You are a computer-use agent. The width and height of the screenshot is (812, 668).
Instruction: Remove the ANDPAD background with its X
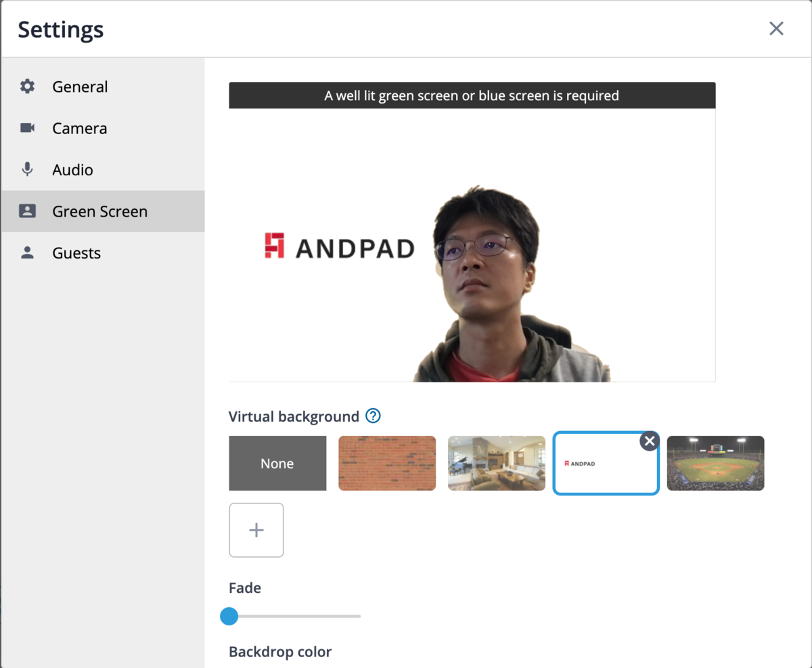[650, 441]
